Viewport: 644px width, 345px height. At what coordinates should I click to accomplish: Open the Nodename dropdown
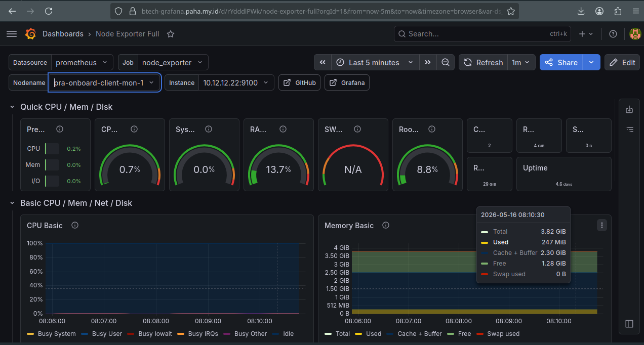click(105, 82)
